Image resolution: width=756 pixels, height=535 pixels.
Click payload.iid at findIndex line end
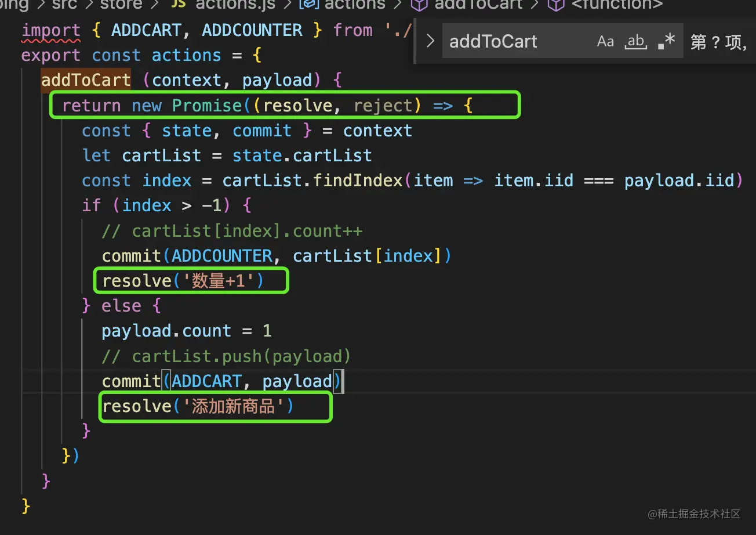679,180
